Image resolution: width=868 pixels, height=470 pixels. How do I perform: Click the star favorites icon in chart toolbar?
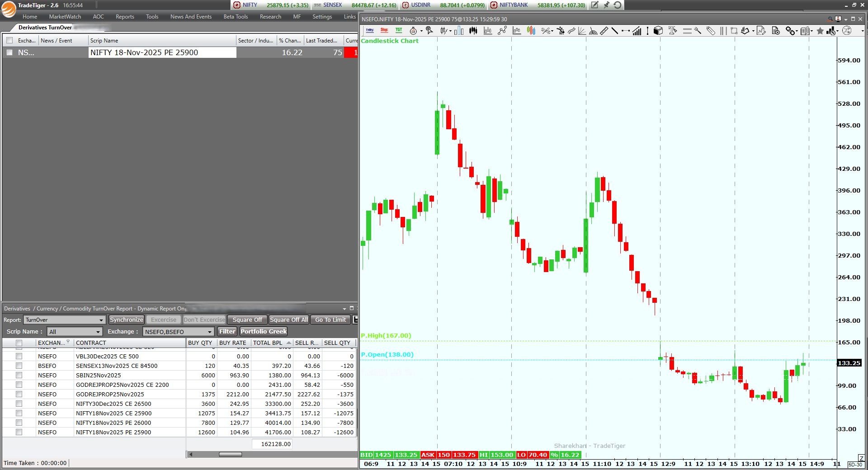click(820, 31)
